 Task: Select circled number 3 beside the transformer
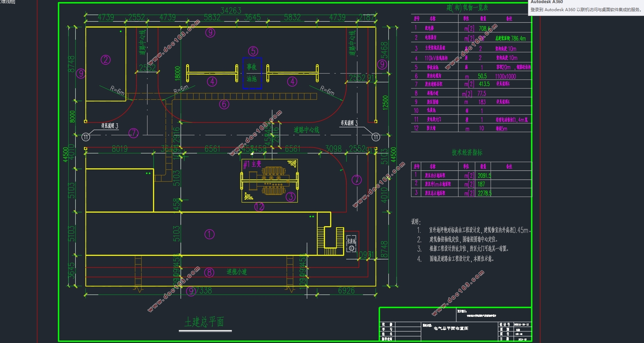pyautogui.click(x=291, y=197)
